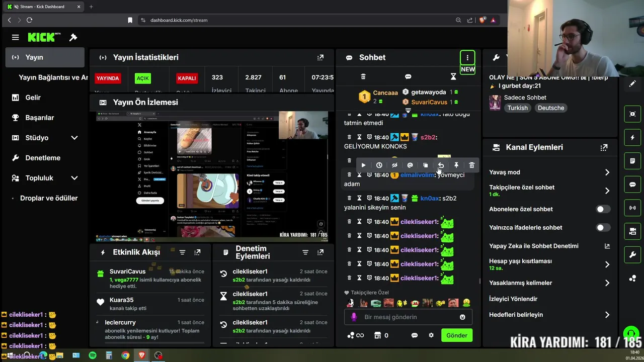Pin the message using toolbar pin icon
Viewport: 644px width, 362px height.
point(456,165)
